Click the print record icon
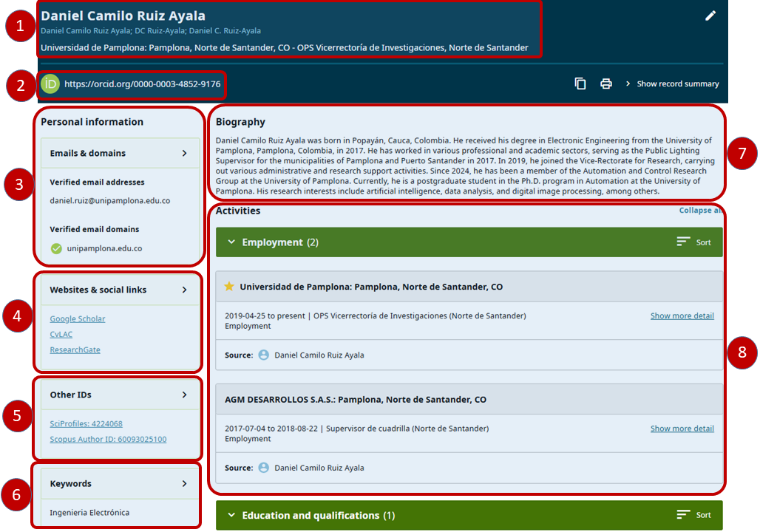Screen dimensions: 760x532 pyautogui.click(x=606, y=83)
